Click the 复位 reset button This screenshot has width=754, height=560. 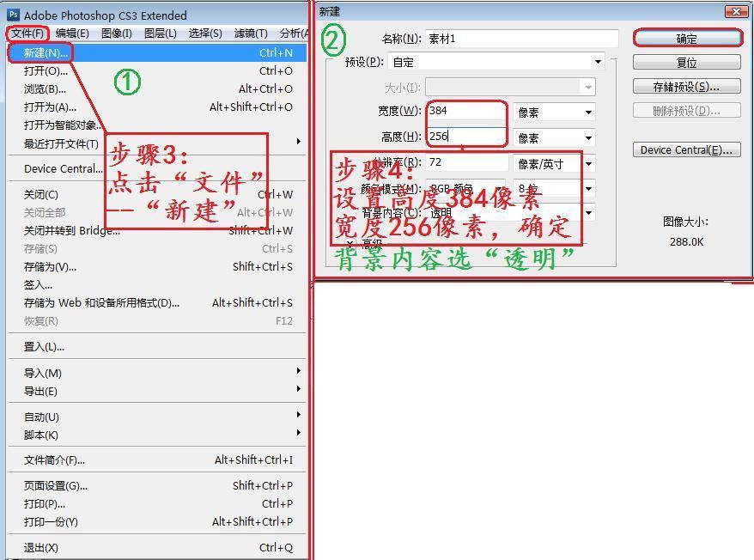[x=687, y=63]
